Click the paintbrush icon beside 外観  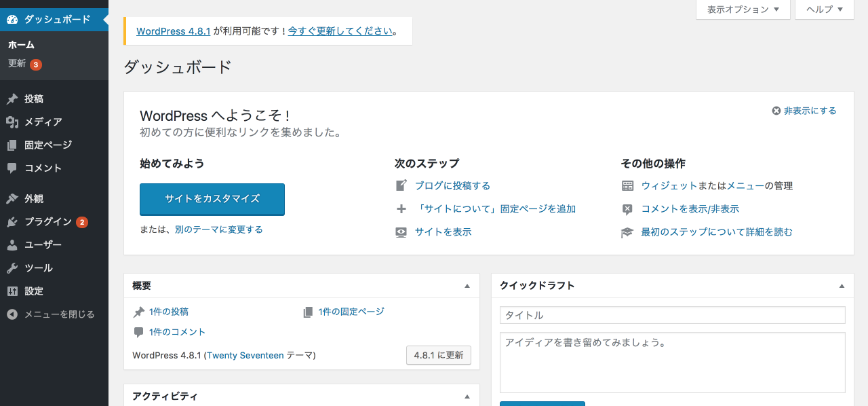[12, 199]
